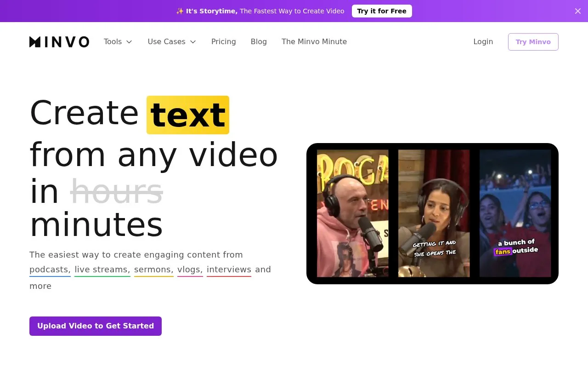Visit The Minvo Minute page
This screenshot has height=368, width=588.
point(314,42)
